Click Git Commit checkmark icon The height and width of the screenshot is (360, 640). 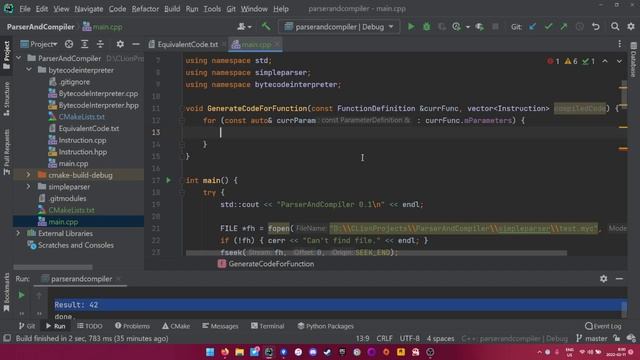tap(548, 27)
